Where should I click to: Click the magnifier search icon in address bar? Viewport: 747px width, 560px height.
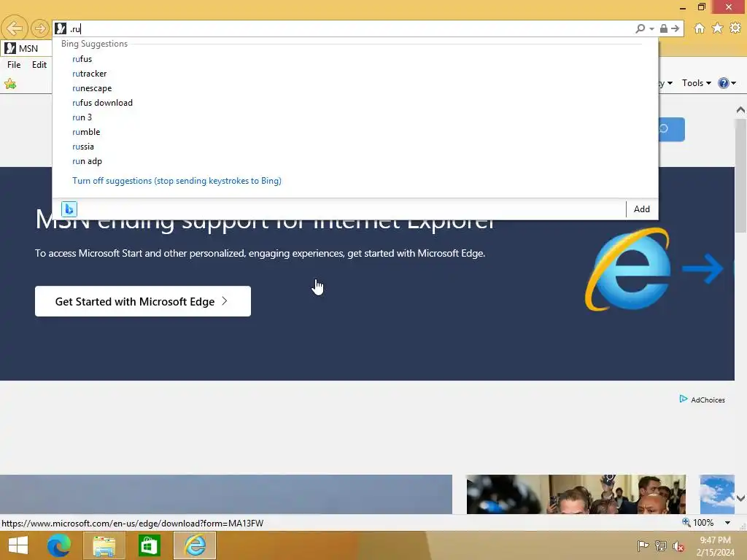point(640,28)
